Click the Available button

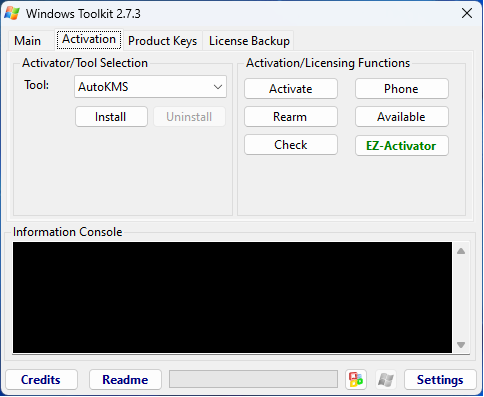coord(401,117)
